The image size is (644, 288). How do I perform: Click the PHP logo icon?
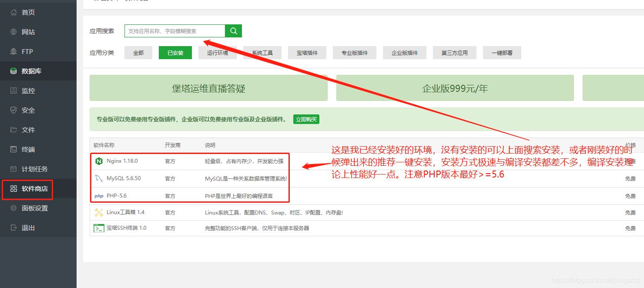99,196
